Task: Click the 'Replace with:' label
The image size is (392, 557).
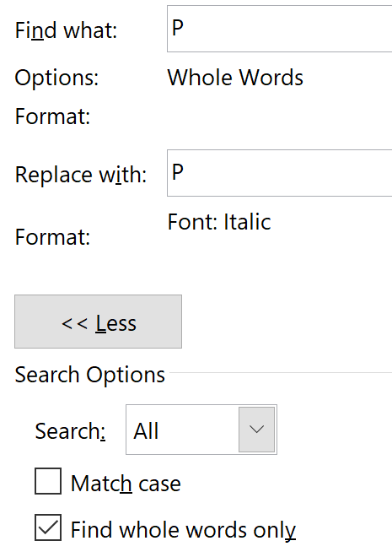Action: click(81, 175)
